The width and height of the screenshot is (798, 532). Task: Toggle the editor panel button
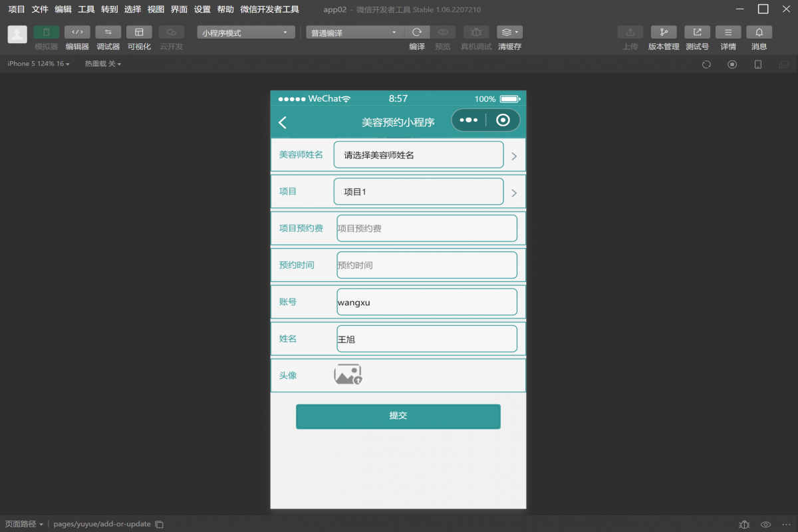click(77, 32)
